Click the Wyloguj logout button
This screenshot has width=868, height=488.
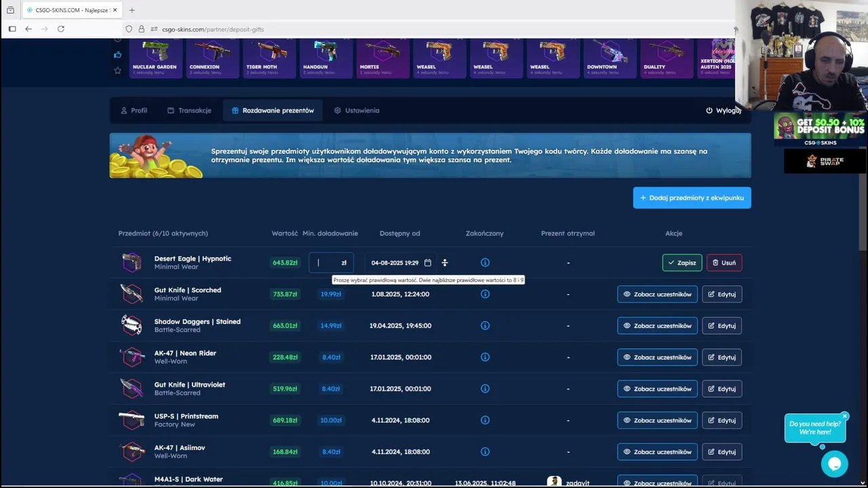[723, 110]
